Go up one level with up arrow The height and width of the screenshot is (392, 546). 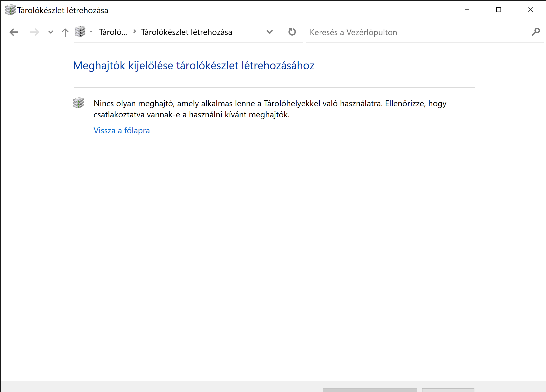tap(65, 32)
